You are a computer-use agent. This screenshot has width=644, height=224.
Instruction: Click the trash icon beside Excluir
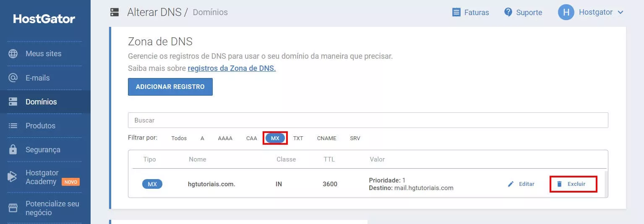(559, 184)
